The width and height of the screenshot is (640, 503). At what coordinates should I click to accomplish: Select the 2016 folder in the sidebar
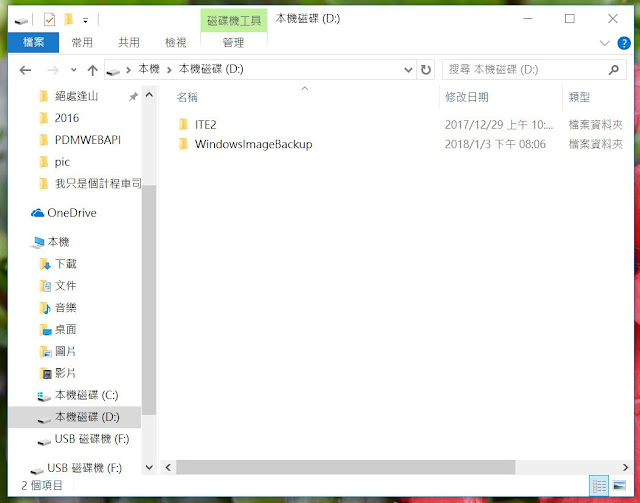tap(67, 118)
